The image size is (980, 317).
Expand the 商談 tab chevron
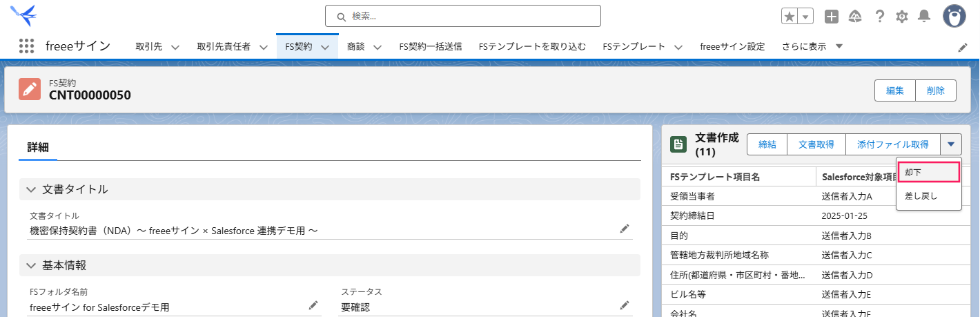tap(378, 47)
